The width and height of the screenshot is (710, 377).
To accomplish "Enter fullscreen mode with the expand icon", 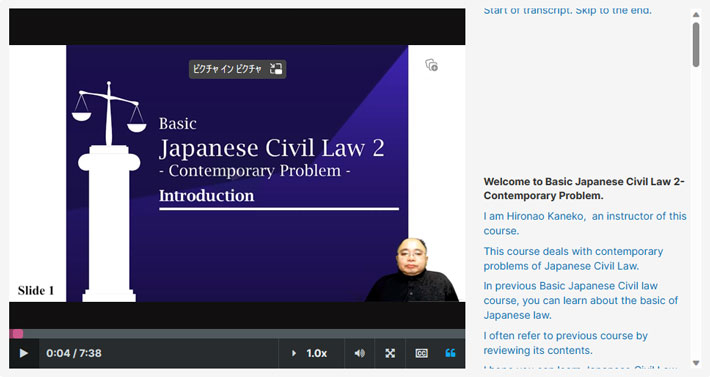I will [x=390, y=353].
